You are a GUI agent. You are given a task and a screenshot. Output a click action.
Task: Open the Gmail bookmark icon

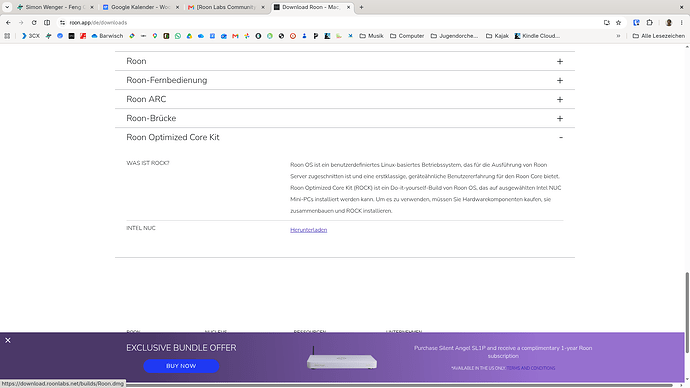coord(235,36)
